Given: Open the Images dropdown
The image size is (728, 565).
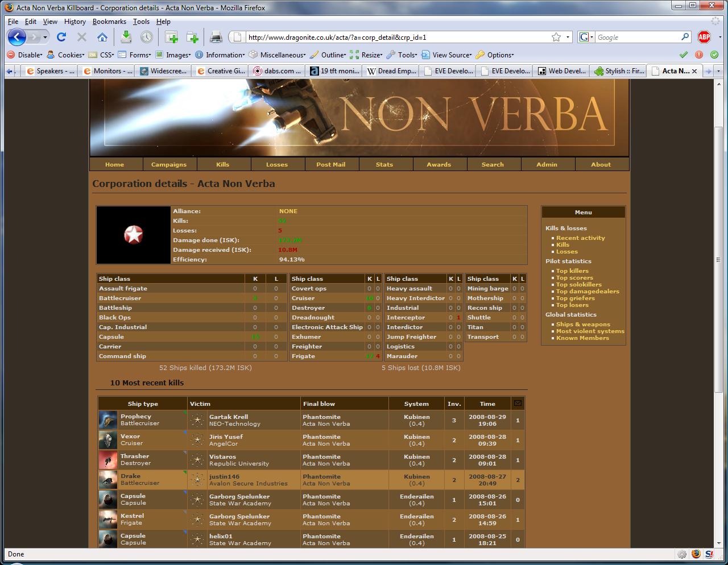Looking at the screenshot, I should point(173,55).
